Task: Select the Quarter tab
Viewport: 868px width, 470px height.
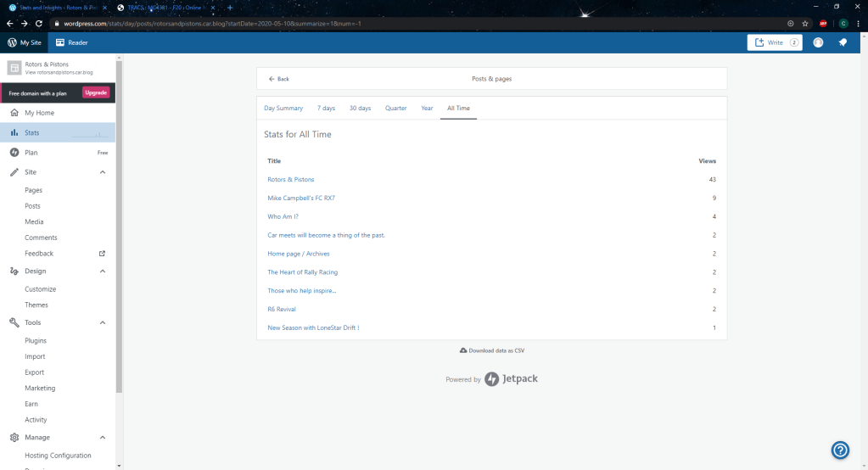Action: coord(395,109)
